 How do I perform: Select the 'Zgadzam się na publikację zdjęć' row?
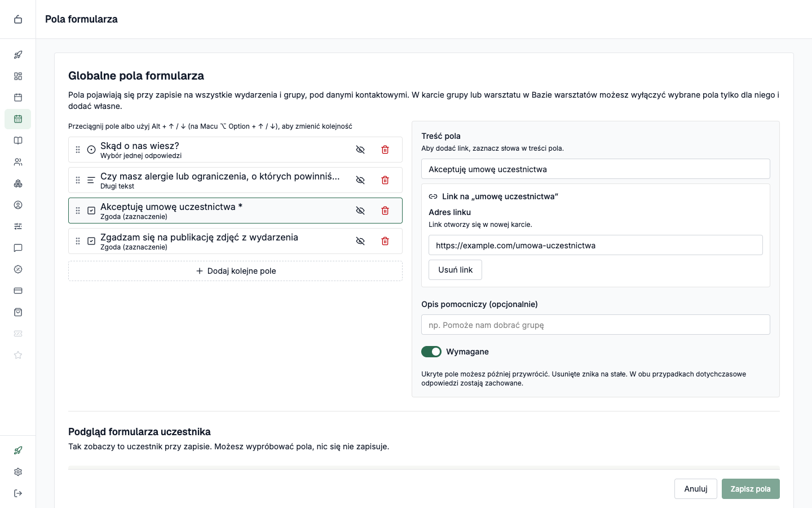coord(235,241)
